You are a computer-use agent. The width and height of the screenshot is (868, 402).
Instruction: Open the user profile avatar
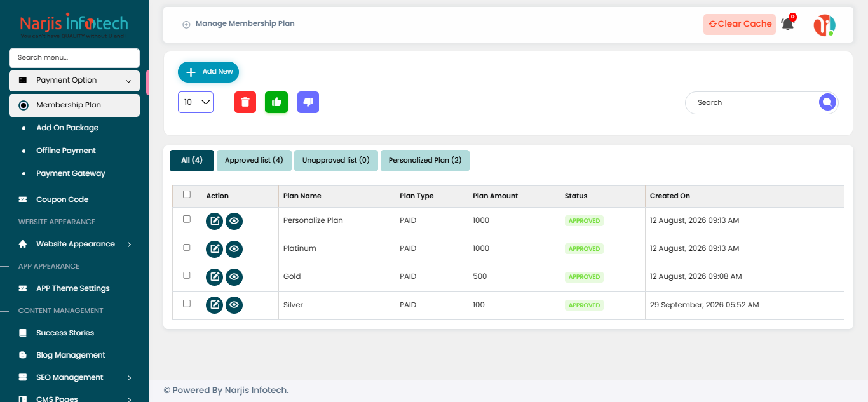click(825, 25)
